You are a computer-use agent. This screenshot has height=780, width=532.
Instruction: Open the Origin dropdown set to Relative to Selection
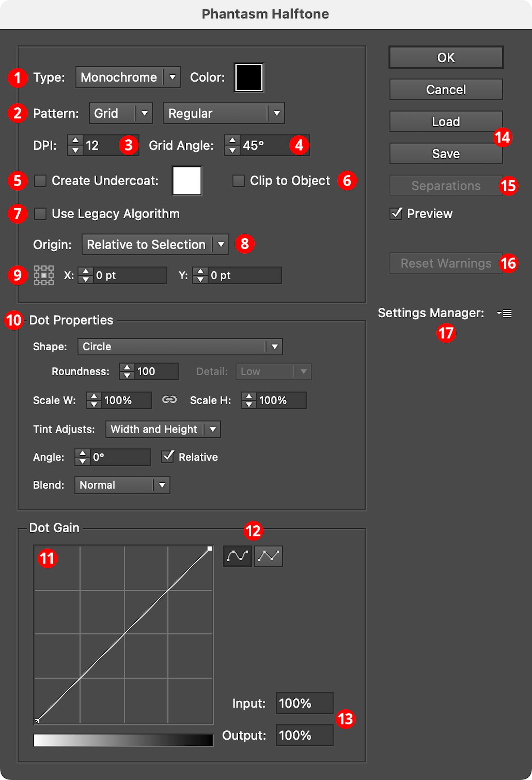click(x=154, y=245)
